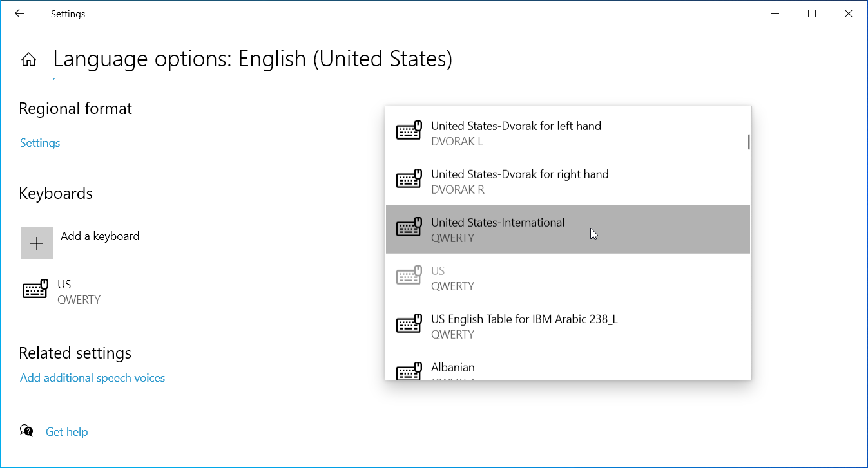868x468 pixels.
Task: Click the plus icon for Add a keyboard
Action: (x=37, y=243)
